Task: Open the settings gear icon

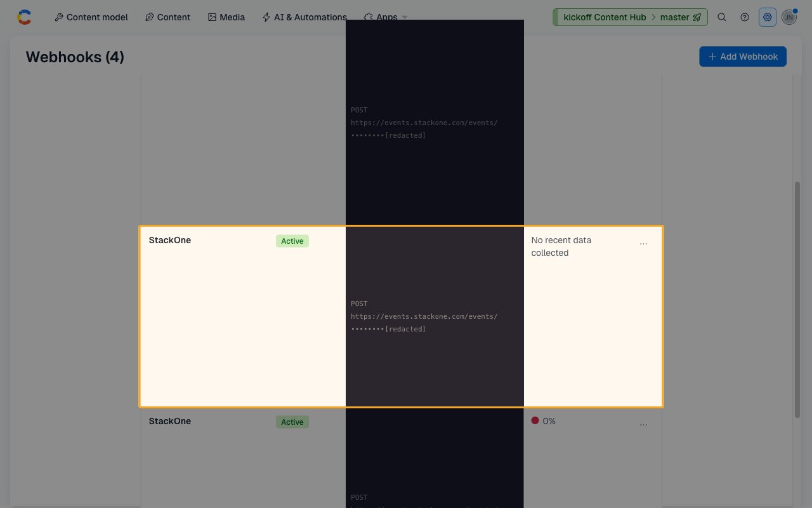Action: pyautogui.click(x=768, y=17)
